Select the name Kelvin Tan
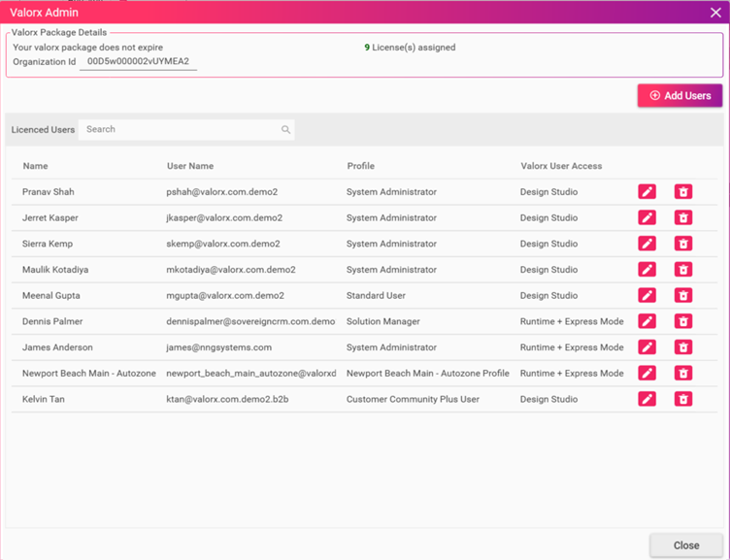Image resolution: width=730 pixels, height=560 pixels. tap(44, 399)
